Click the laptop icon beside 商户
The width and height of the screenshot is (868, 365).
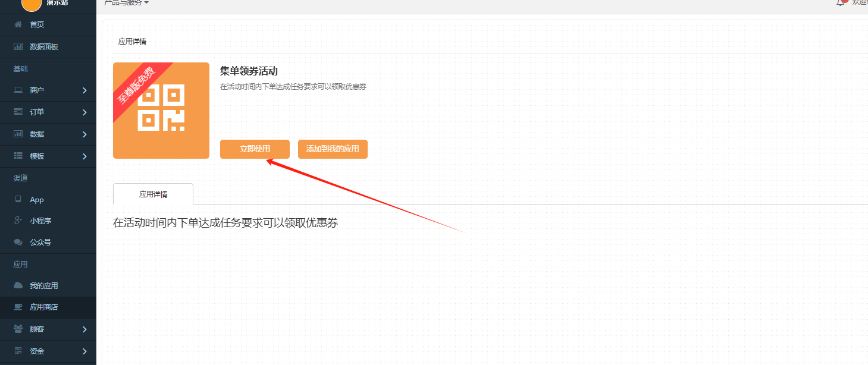click(18, 90)
